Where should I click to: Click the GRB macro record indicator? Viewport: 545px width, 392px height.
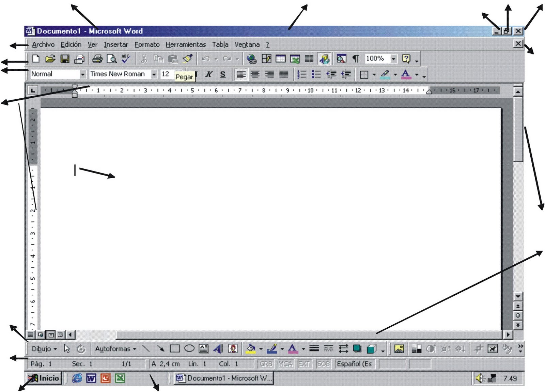pos(266,364)
